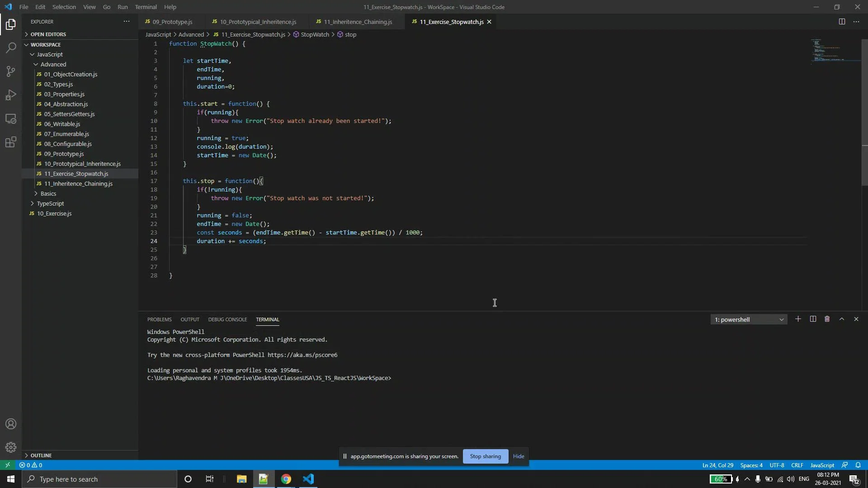The width and height of the screenshot is (868, 488).
Task: Create a new terminal with plus icon
Action: pyautogui.click(x=798, y=319)
